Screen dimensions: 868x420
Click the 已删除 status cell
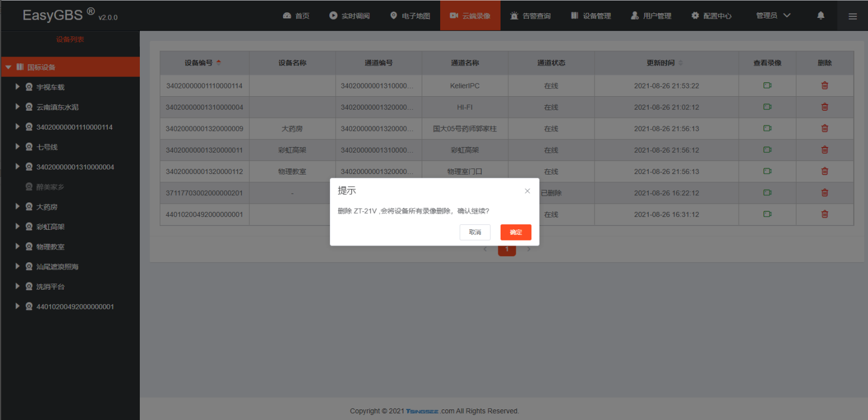[551, 193]
